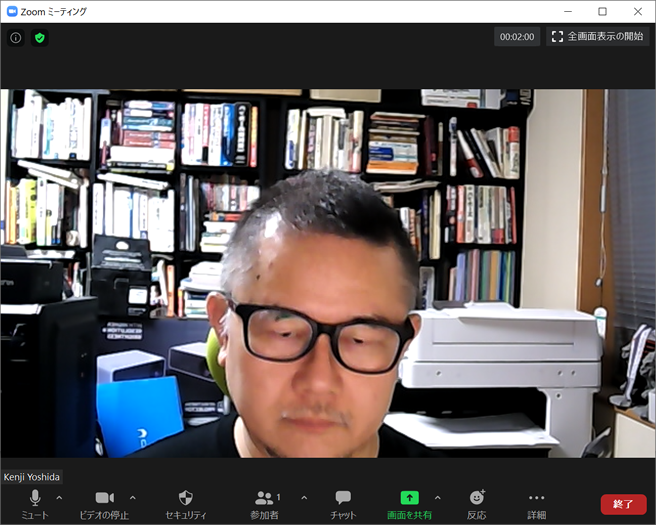Image resolution: width=656 pixels, height=525 pixels.
Task: Click the Kenji Yoshida name label
Action: tap(32, 477)
